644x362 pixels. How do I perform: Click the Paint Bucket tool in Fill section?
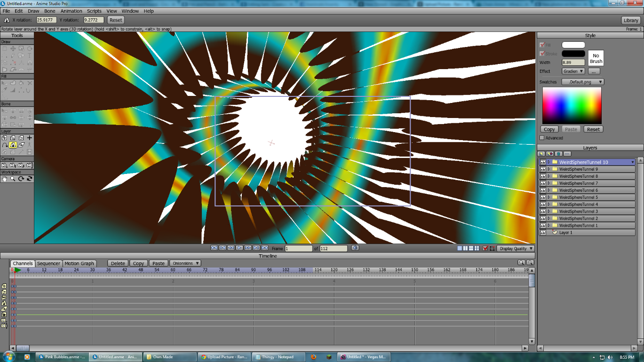[21, 83]
